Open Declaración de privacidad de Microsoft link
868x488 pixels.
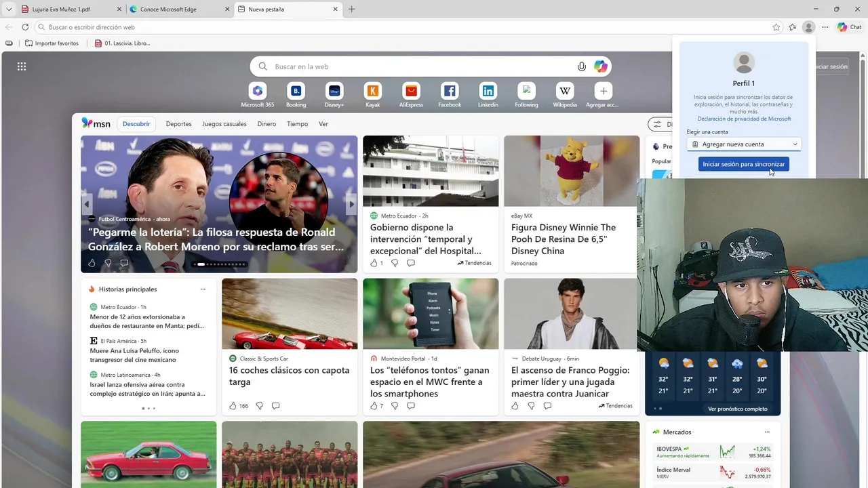(x=744, y=119)
